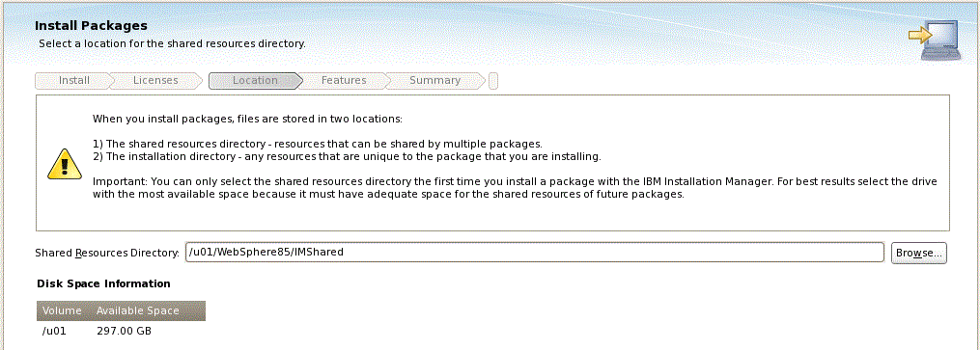
Task: Click the 'files are stored in two locations' line
Action: pos(247,119)
